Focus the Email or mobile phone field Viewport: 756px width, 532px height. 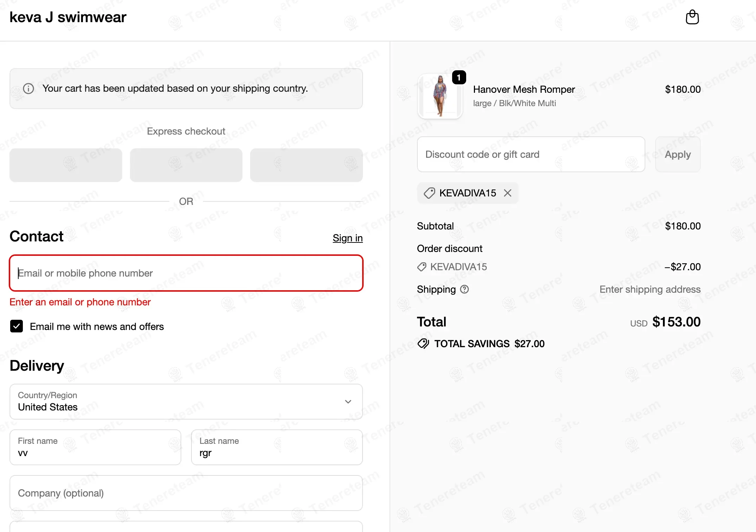186,273
